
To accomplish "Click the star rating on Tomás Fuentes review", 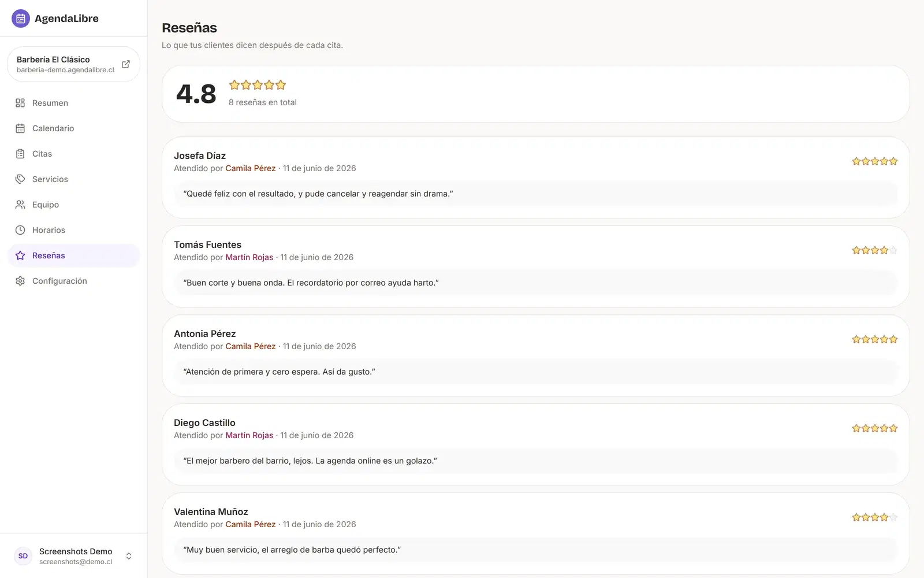I will [x=875, y=250].
